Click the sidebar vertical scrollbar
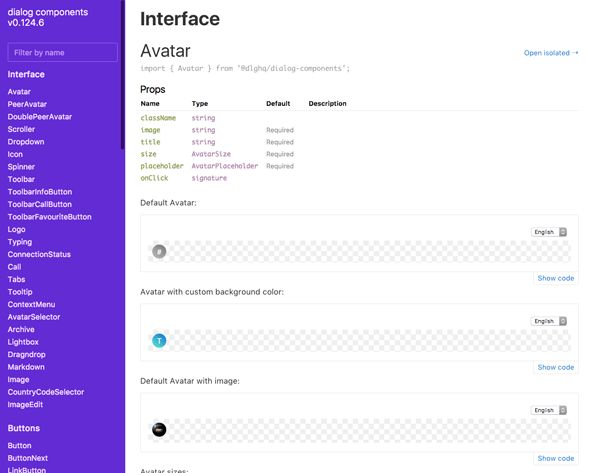The height and width of the screenshot is (473, 590). (x=123, y=75)
